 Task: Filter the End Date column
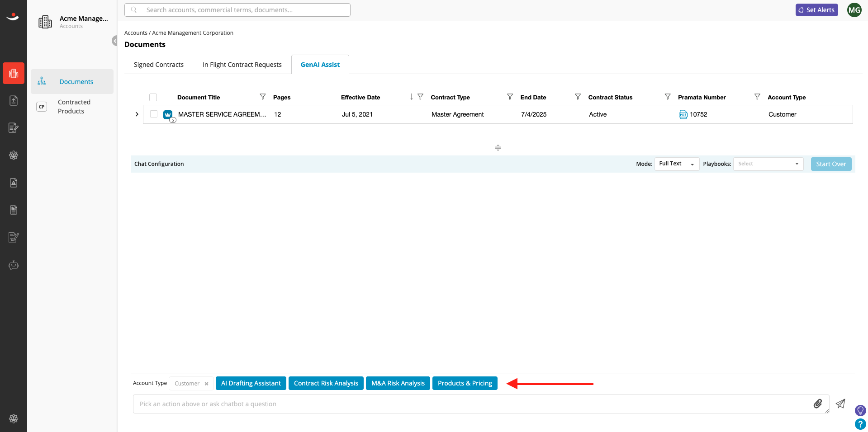[578, 97]
